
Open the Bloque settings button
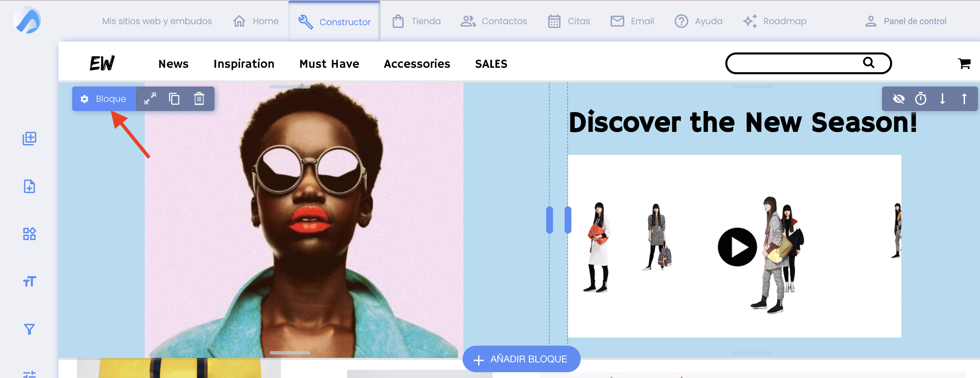pos(104,99)
